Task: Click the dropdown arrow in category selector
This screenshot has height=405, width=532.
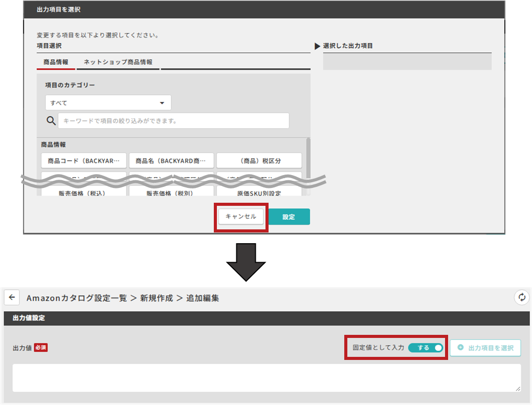Action: click(x=162, y=103)
